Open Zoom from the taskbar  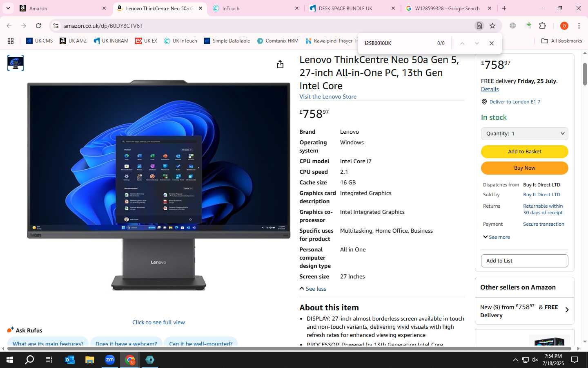click(109, 360)
